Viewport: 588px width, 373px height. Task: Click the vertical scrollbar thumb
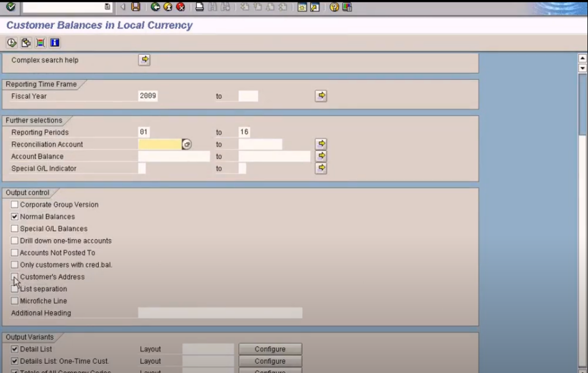pos(582,104)
